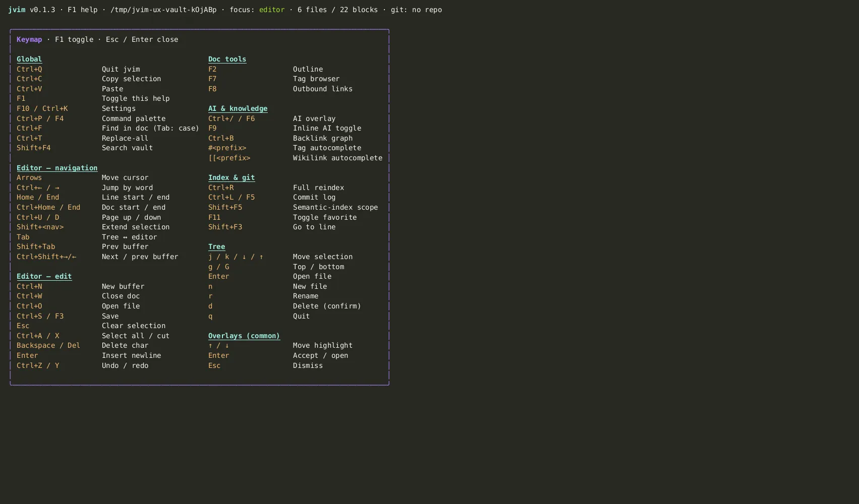Click the jvim version text in status line
Viewport: 859px width, 504px height.
pyautogui.click(x=32, y=10)
